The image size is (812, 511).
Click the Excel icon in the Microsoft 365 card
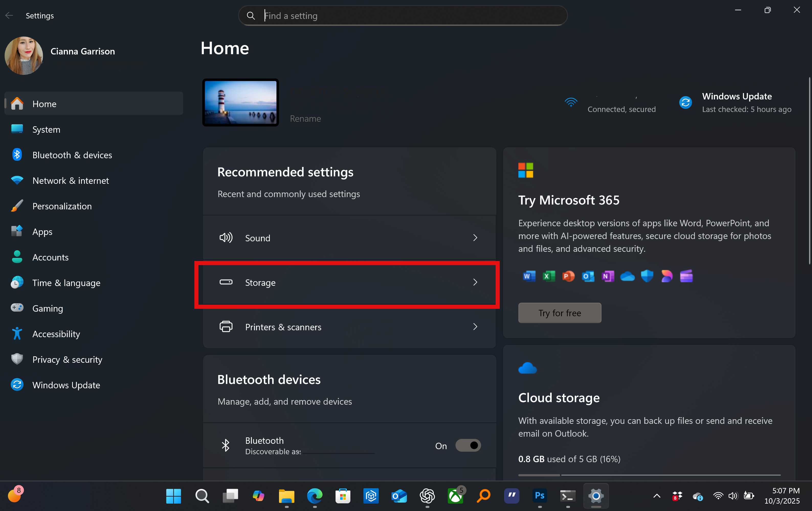549,276
